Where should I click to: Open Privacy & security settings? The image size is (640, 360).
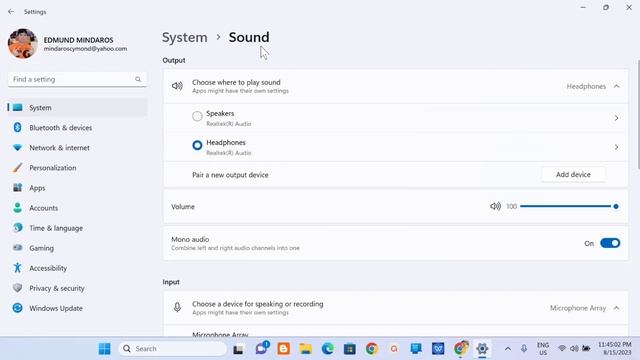click(78, 288)
